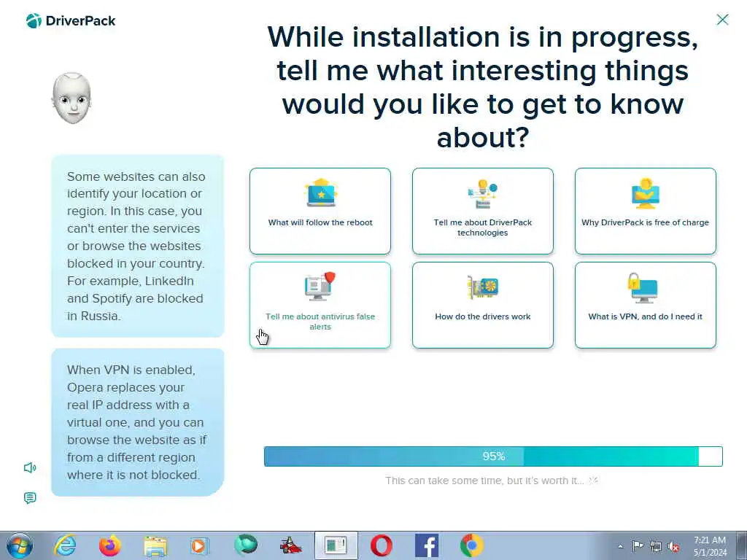This screenshot has width=747, height=560.
Task: Click the "When VPN is enabled" message bubble
Action: pyautogui.click(x=138, y=422)
